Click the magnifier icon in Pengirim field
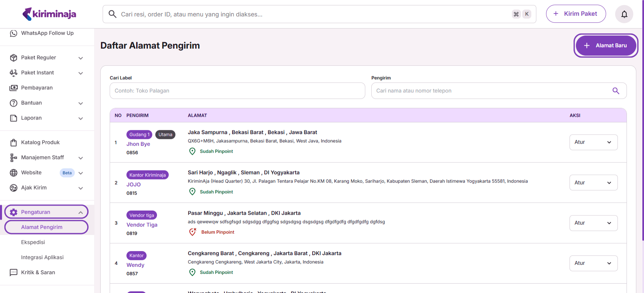Image resolution: width=644 pixels, height=293 pixels. coord(615,91)
